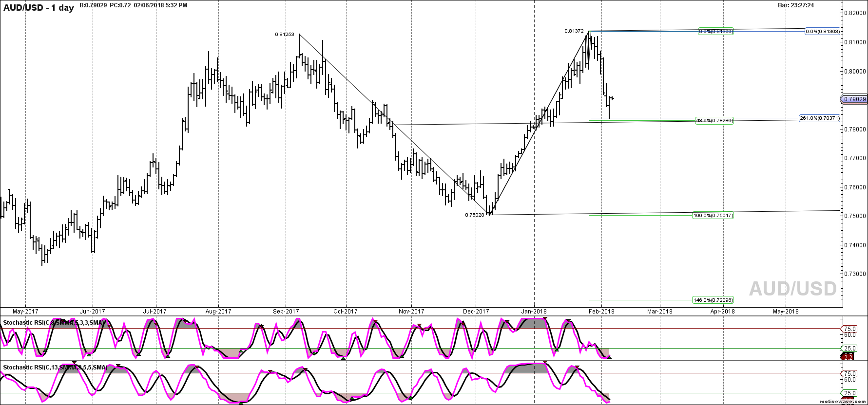The height and width of the screenshot is (405, 868).
Task: Select the current price tag 0.79029
Action: click(x=854, y=99)
